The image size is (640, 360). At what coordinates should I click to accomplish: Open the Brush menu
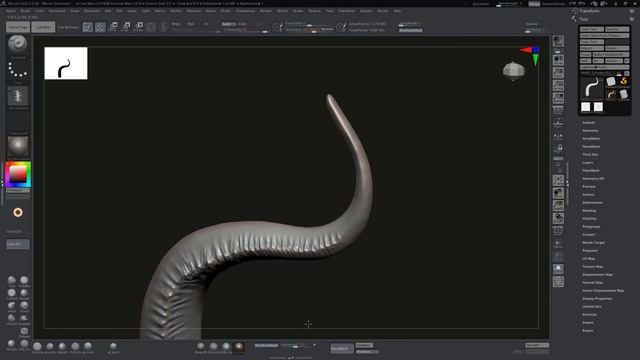pyautogui.click(x=25, y=11)
